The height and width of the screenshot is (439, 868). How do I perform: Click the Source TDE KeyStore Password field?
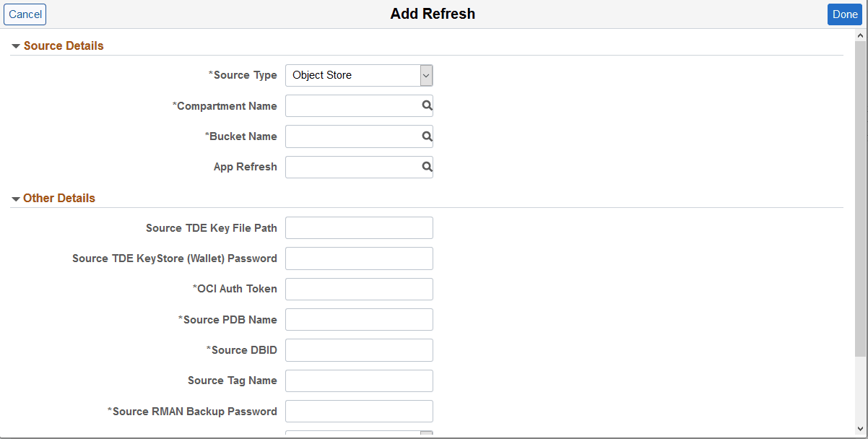coord(359,258)
